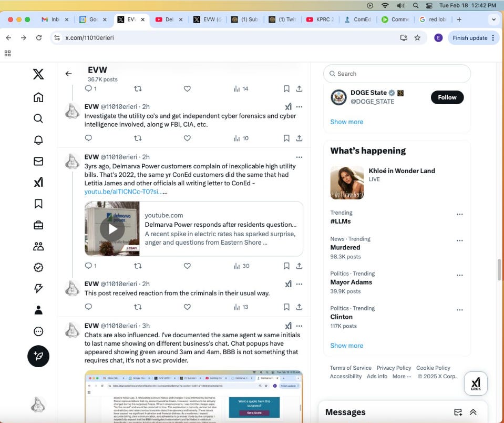504x423 pixels.
Task: Repost the Delmarva Power post
Action: point(138,266)
